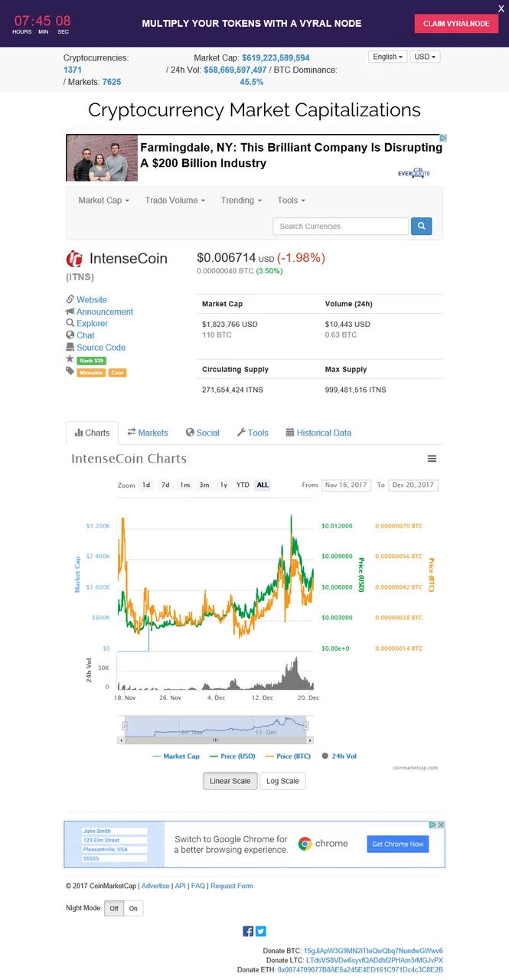Open the total Market Cap value link
This screenshot has height=980, width=509.
[276, 58]
